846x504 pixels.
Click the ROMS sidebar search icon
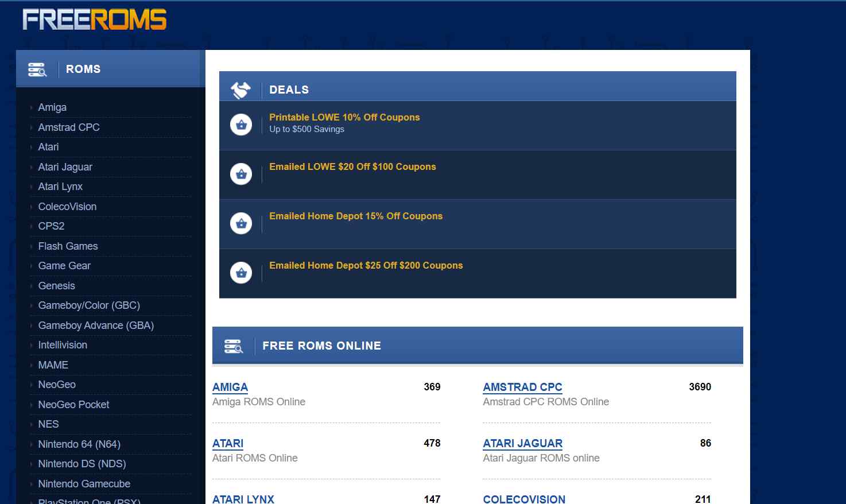tap(37, 69)
